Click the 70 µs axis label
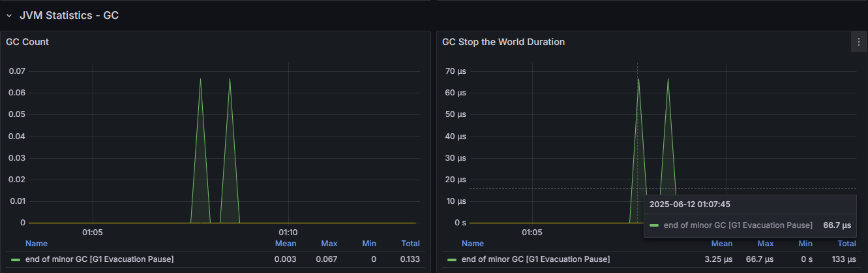 (455, 71)
